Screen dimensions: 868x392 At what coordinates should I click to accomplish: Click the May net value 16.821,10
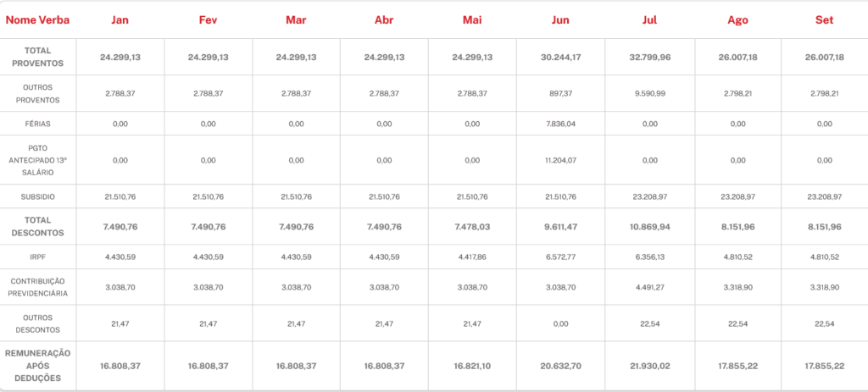472,366
